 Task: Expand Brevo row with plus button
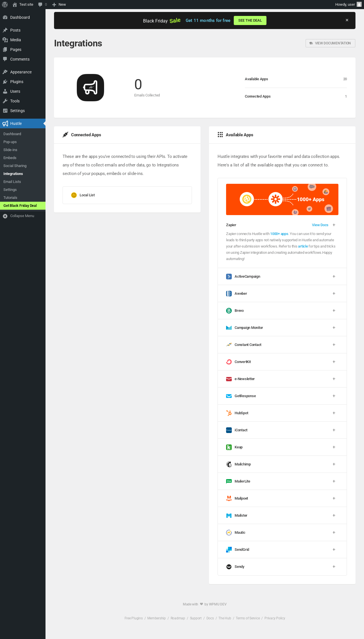pos(334,311)
